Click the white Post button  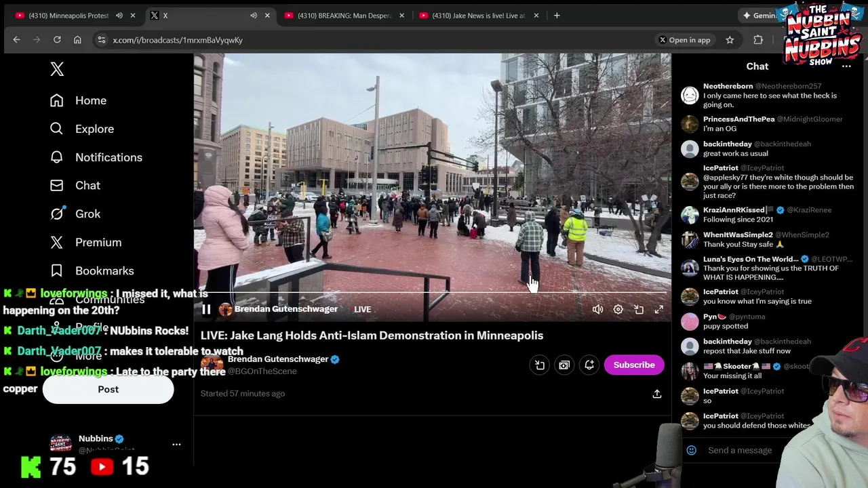(108, 390)
